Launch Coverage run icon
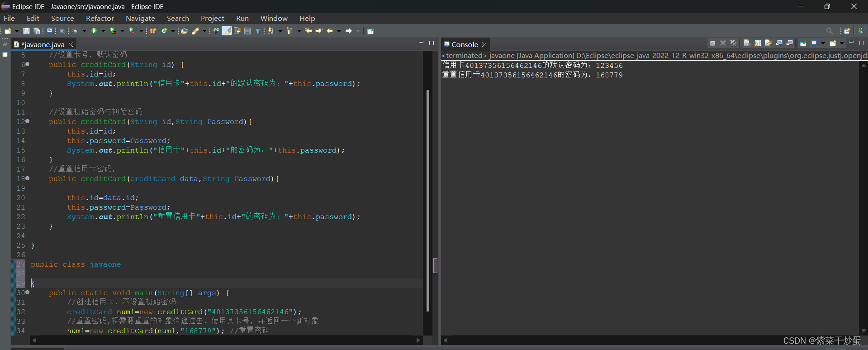868x350 pixels. click(x=113, y=31)
